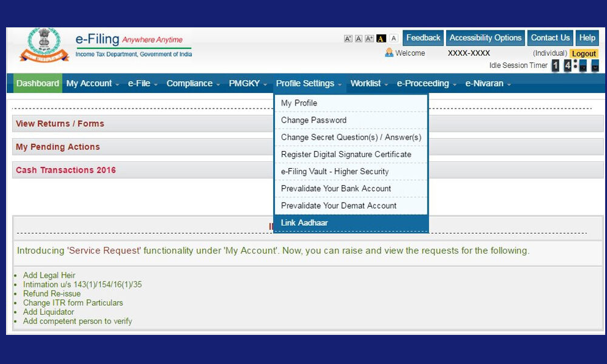607x364 pixels.
Task: Open the Help page
Action: click(x=587, y=38)
